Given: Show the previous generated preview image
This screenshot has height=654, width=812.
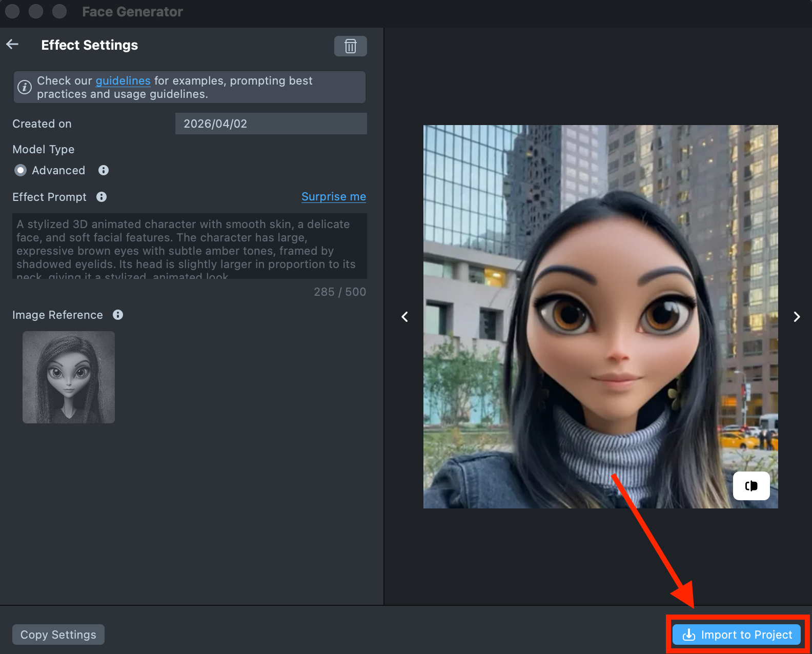Looking at the screenshot, I should click(x=405, y=317).
